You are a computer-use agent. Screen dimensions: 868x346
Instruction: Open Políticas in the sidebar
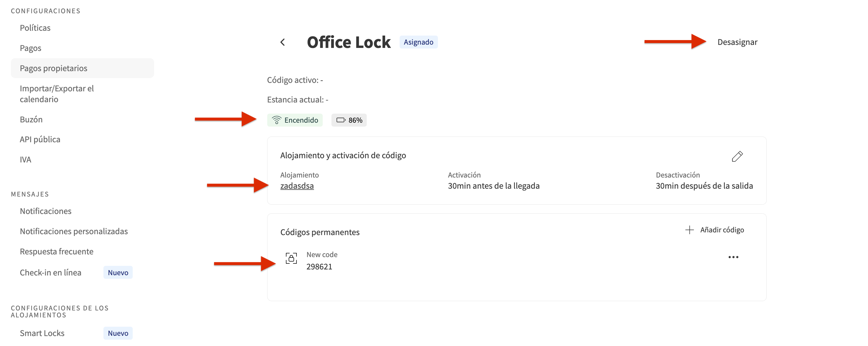coord(35,28)
